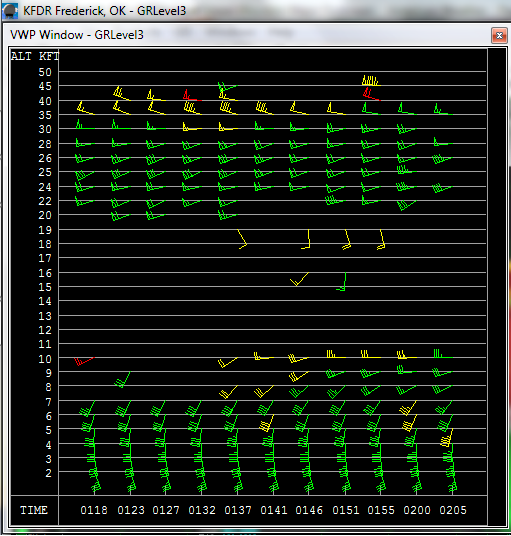Select the 0146 time label
511x536 pixels.
[x=309, y=510]
